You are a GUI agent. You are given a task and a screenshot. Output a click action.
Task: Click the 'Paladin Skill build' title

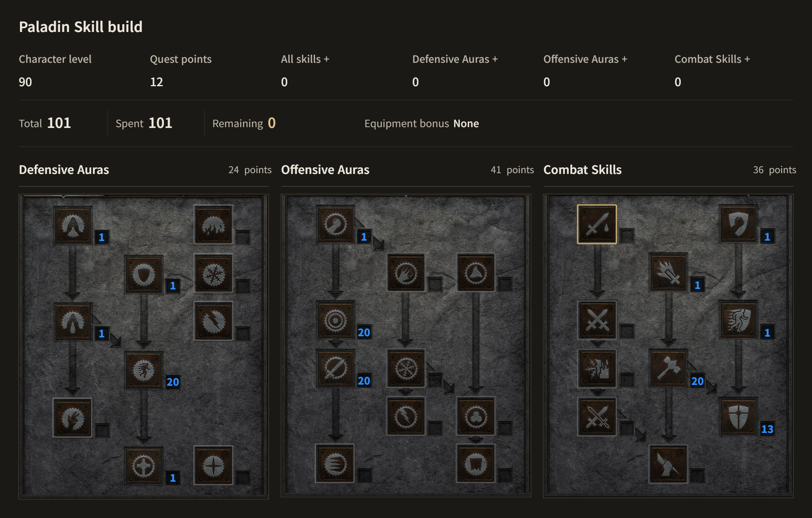click(81, 27)
